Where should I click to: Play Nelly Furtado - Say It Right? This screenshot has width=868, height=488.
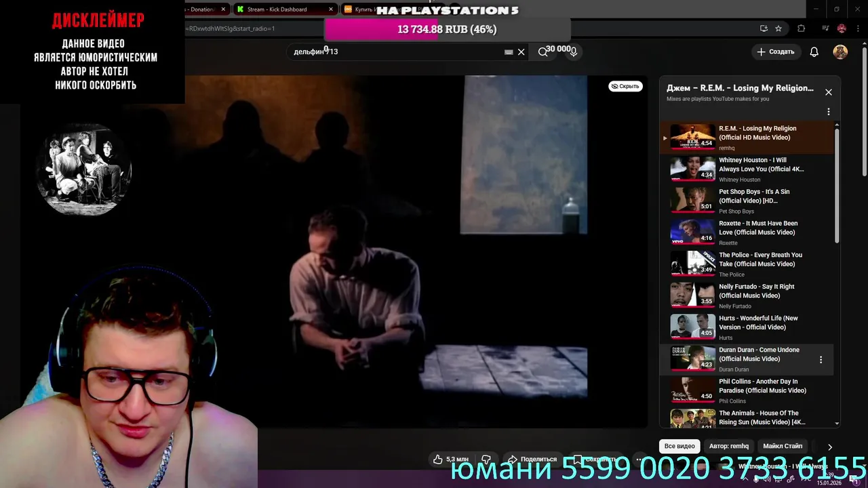tap(747, 296)
